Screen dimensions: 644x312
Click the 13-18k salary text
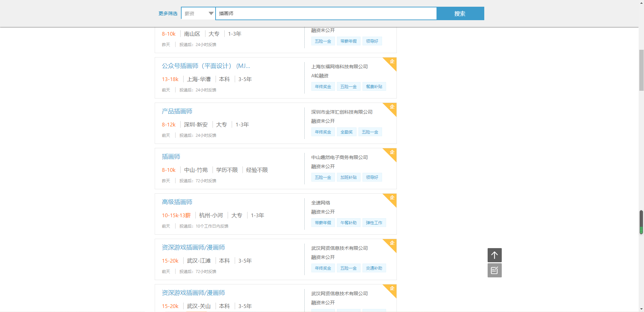click(170, 79)
